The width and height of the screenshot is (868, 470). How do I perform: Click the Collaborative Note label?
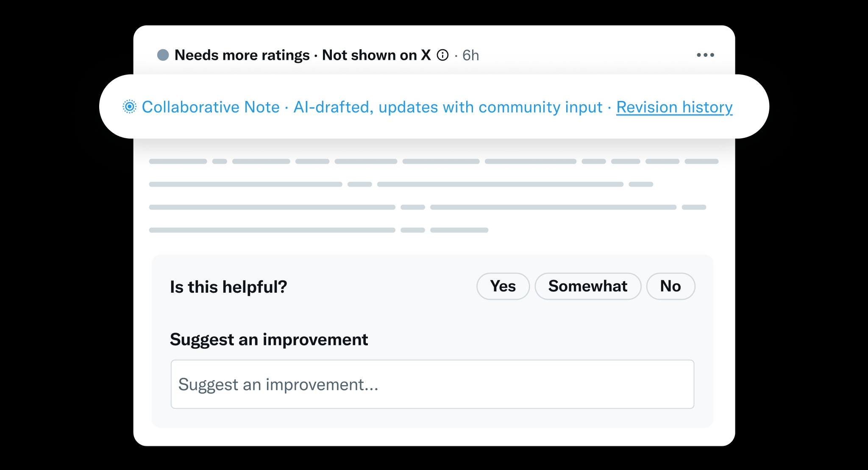[211, 107]
